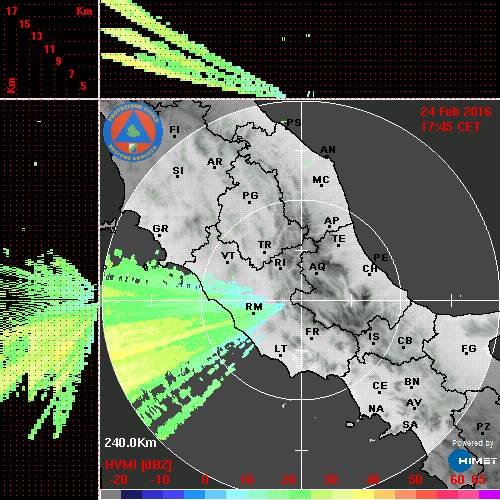Screen dimensions: 500x500
Task: Click the rotated vertical 'Km' axis label
Action: [11, 85]
